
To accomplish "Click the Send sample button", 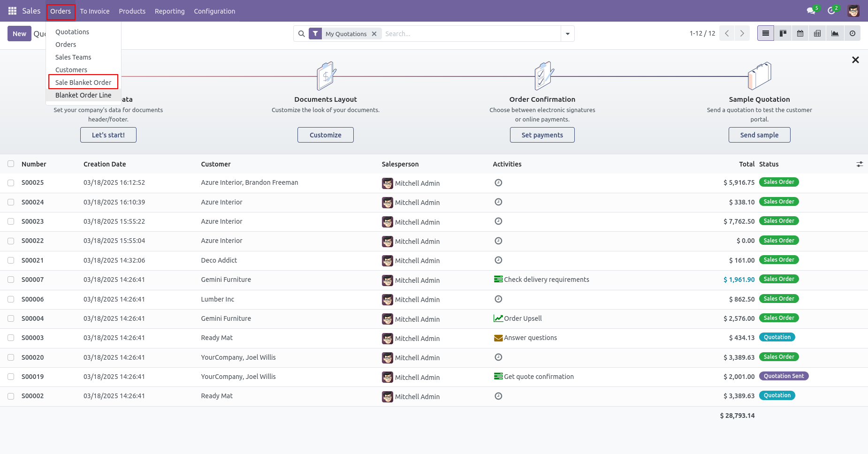I will pyautogui.click(x=759, y=135).
